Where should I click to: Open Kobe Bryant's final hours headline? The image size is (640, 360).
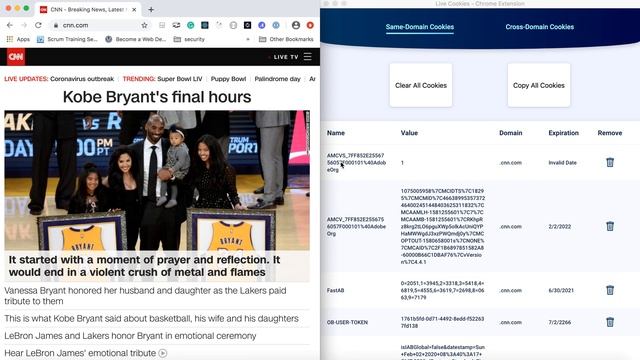tap(157, 97)
